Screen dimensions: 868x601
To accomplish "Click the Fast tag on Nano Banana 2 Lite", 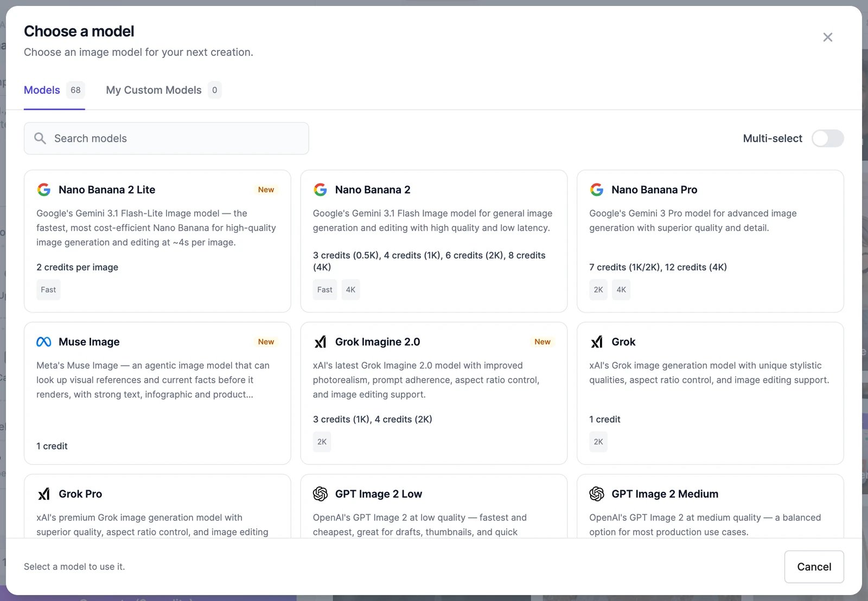I will click(x=48, y=290).
